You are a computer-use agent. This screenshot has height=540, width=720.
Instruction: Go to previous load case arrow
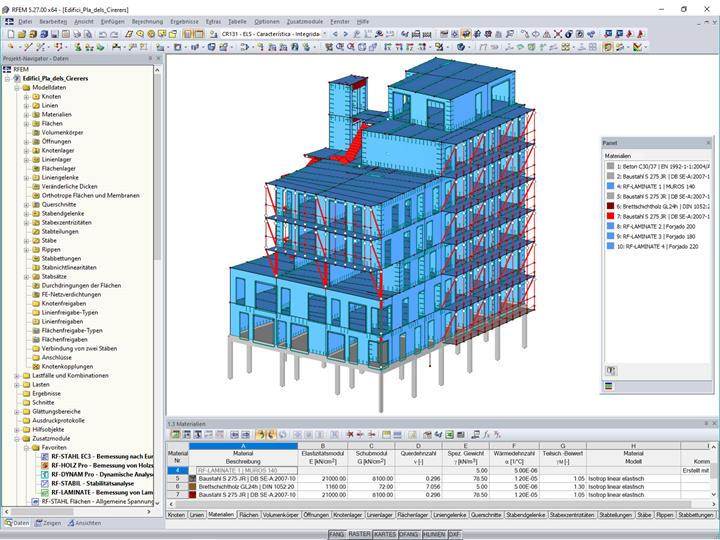(335, 34)
